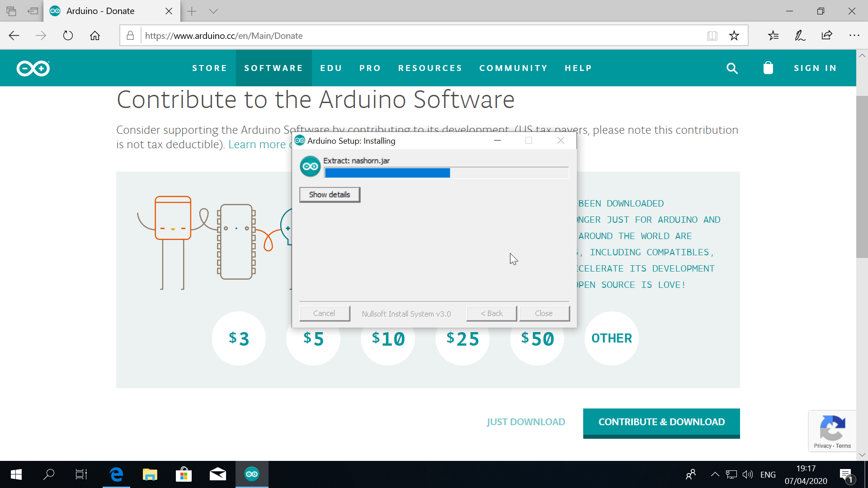
Task: Minimize the Arduino Setup dialog
Action: (498, 141)
